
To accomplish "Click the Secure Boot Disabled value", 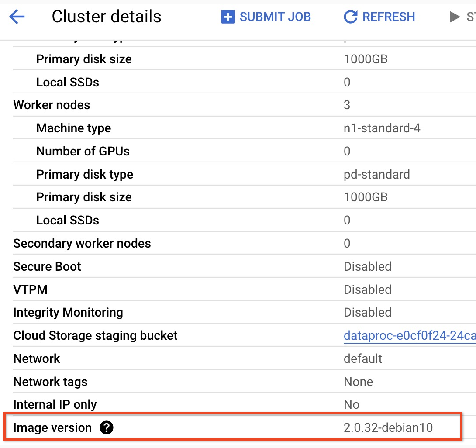I will click(x=367, y=266).
